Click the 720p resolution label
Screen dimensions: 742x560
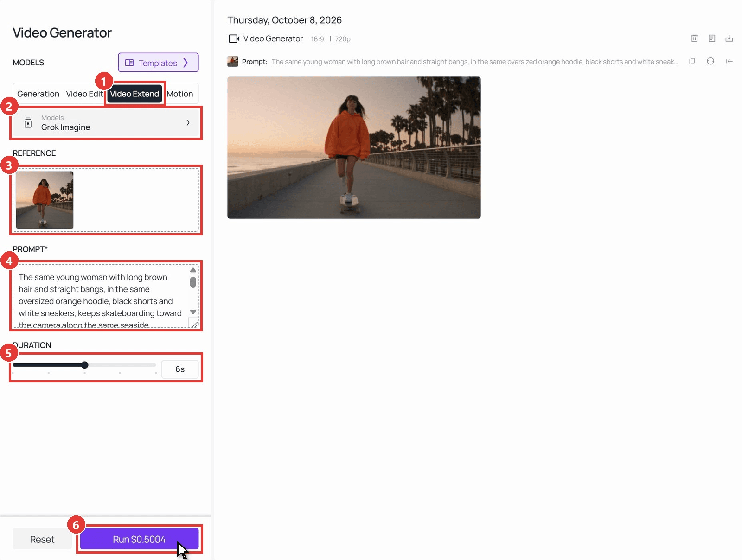[343, 39]
